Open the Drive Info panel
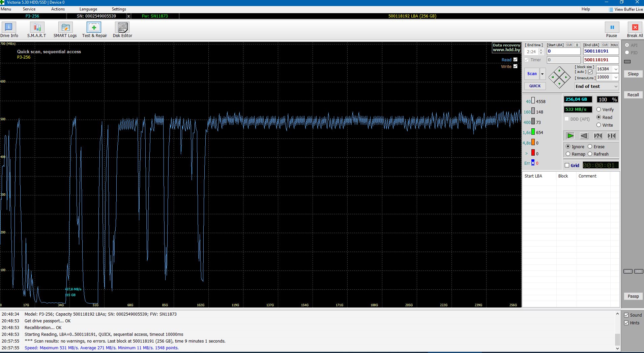Viewport: 644px width, 353px height. pyautogui.click(x=9, y=30)
